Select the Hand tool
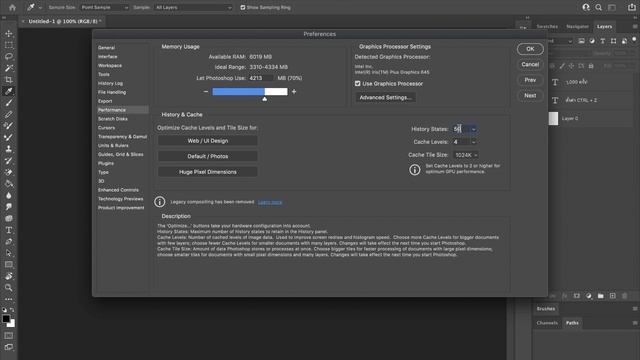This screenshot has width=640, height=360. coord(9,276)
